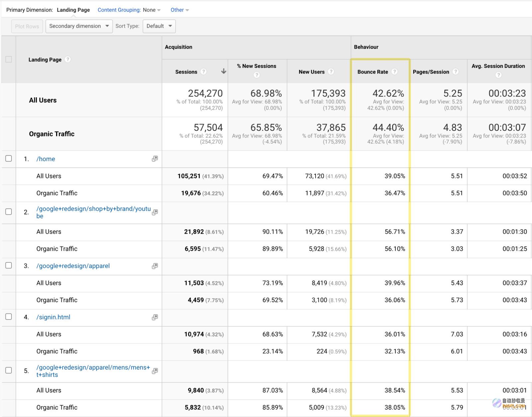Expand the Sort Type Default dropdown
Image resolution: width=532 pixels, height=417 pixels.
click(159, 26)
